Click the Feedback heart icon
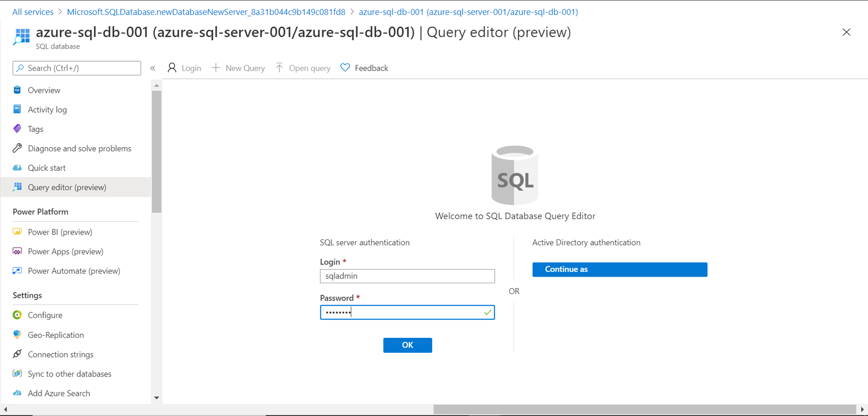Image resolution: width=868 pixels, height=416 pixels. [x=345, y=68]
